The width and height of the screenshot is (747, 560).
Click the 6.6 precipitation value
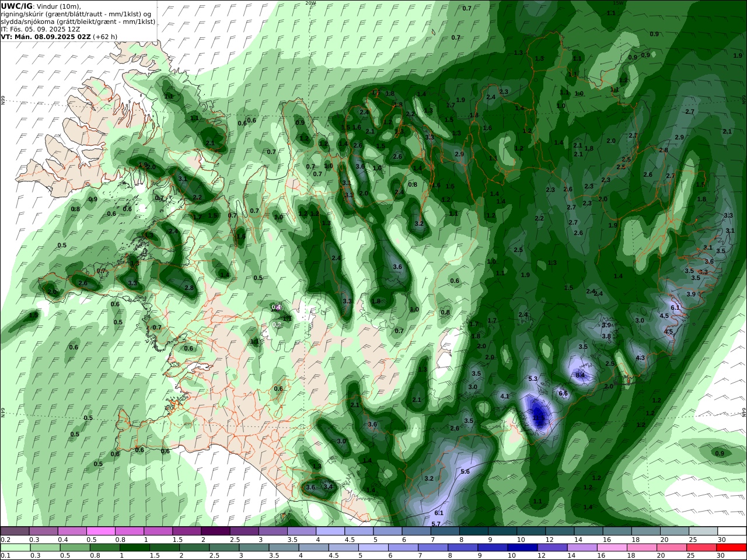563,394
